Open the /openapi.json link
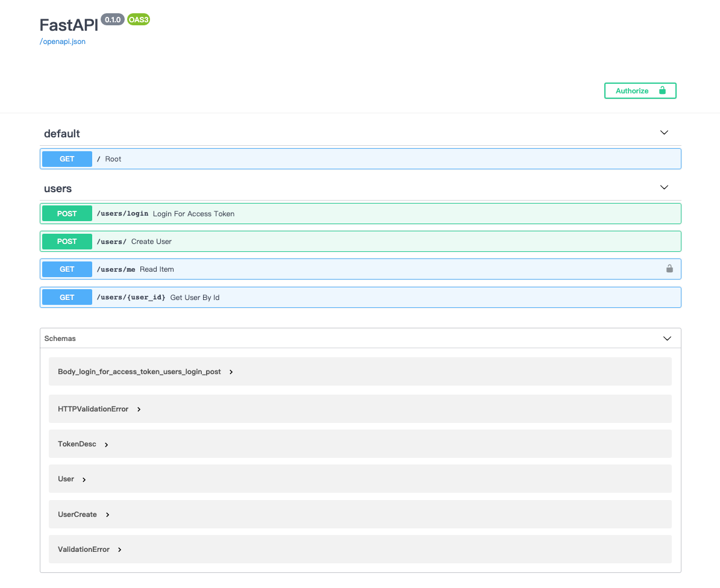 [x=63, y=42]
